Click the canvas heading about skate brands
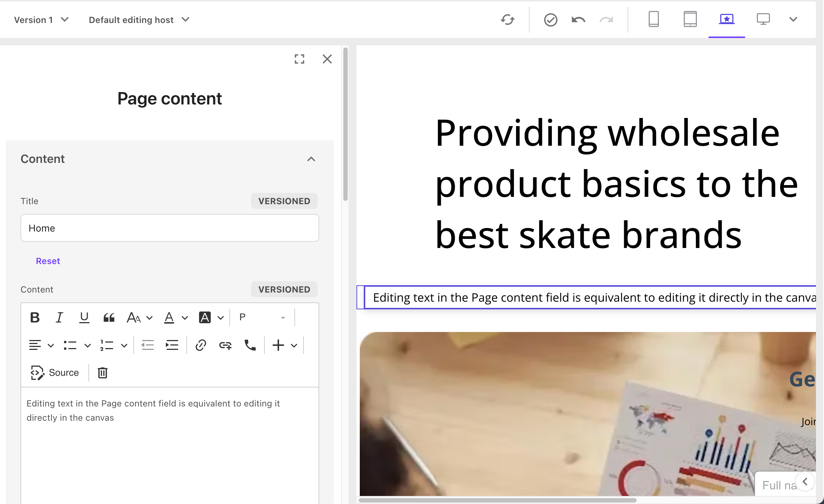This screenshot has width=824, height=504. tap(617, 184)
